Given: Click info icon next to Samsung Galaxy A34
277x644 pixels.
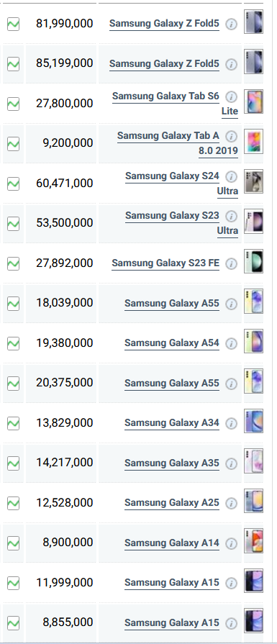Looking at the screenshot, I should (232, 423).
